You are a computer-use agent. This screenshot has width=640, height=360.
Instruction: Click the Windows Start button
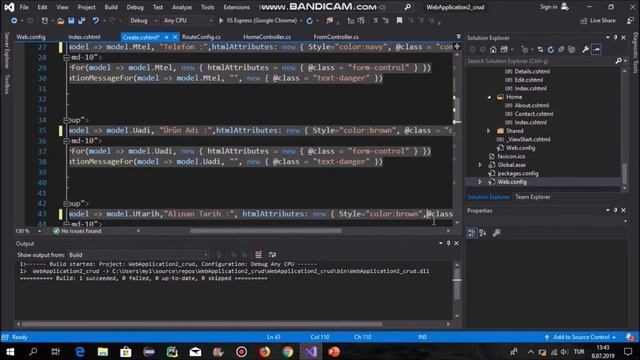(x=10, y=352)
